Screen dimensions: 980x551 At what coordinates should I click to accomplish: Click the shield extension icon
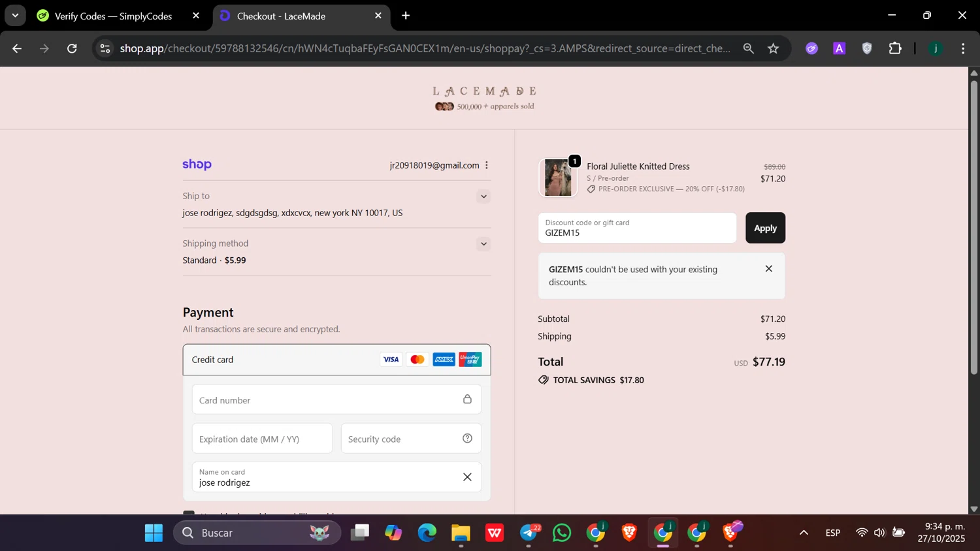point(867,48)
